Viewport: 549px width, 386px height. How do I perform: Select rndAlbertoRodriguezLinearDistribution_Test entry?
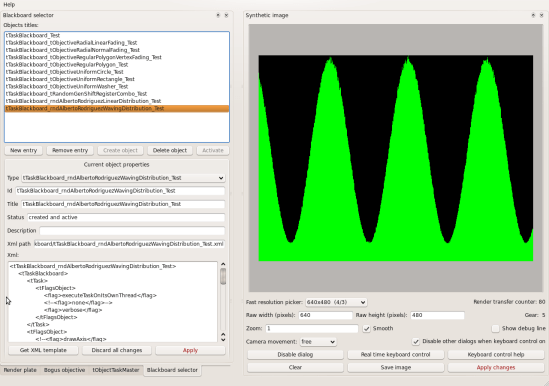[117, 101]
